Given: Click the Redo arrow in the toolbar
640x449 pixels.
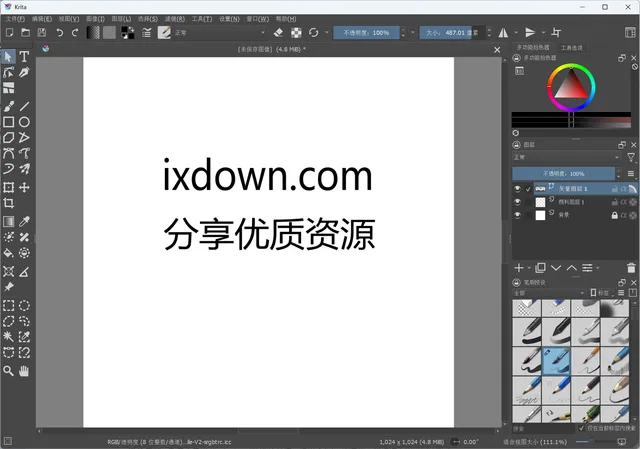Looking at the screenshot, I should (x=75, y=33).
